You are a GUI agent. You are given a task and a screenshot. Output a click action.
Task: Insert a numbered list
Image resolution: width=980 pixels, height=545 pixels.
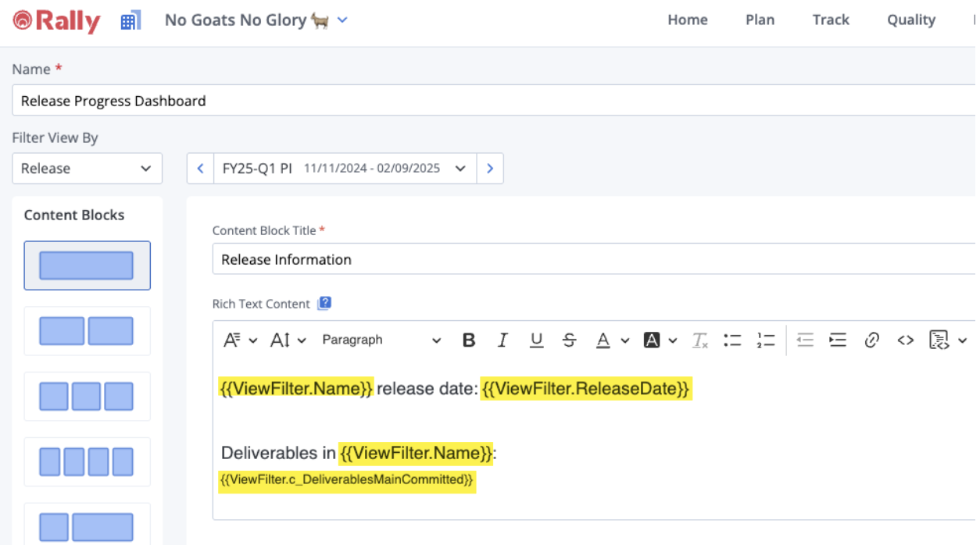[x=766, y=340]
